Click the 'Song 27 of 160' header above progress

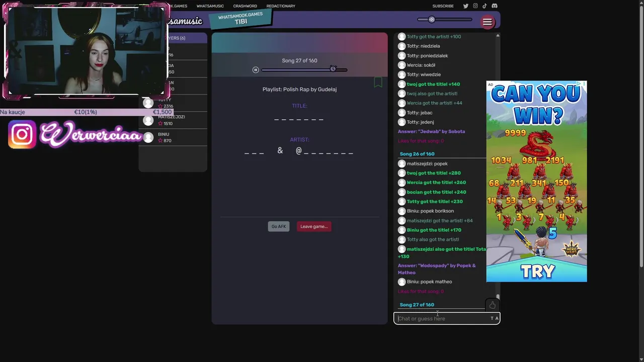(299, 61)
